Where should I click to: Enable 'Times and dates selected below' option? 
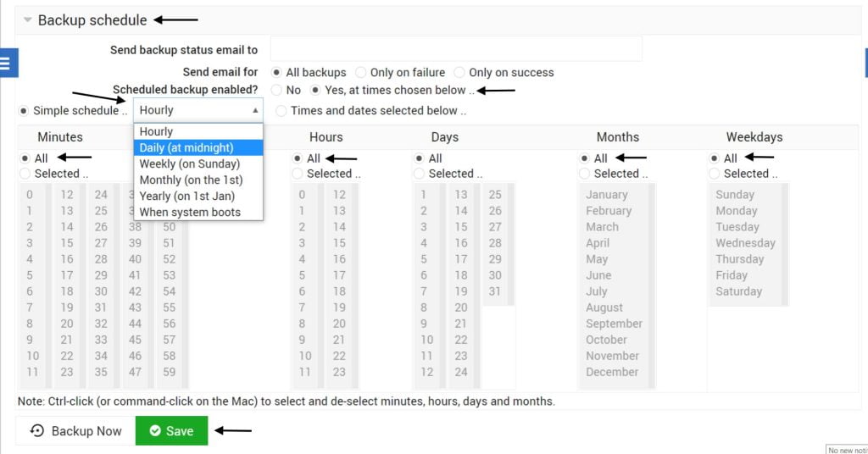[x=281, y=110]
